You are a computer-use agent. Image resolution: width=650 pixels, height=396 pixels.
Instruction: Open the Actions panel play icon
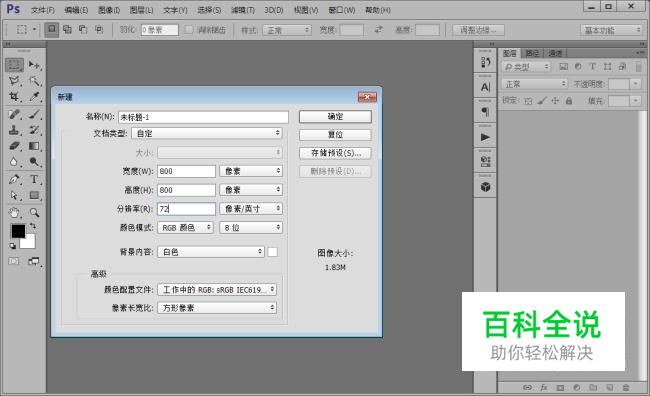click(485, 137)
